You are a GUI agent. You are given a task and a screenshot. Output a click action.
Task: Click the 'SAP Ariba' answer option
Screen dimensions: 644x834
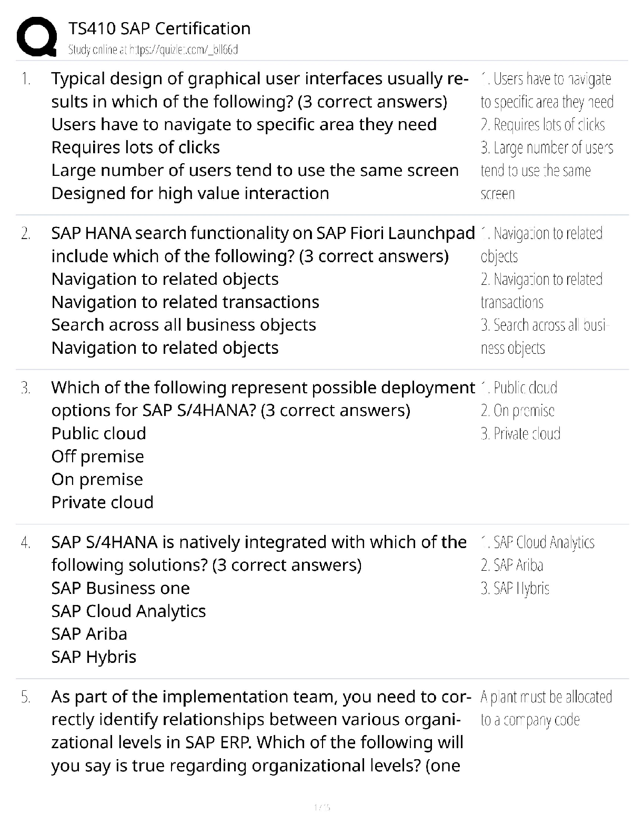click(89, 634)
